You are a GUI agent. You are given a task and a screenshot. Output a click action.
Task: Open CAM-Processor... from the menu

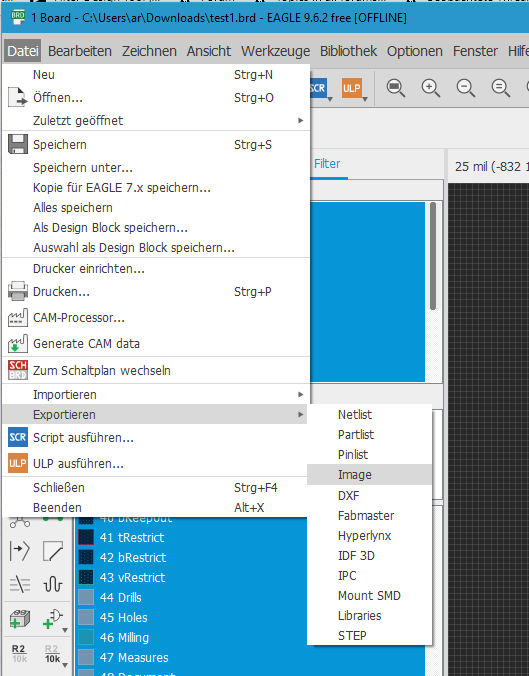[x=156, y=318]
